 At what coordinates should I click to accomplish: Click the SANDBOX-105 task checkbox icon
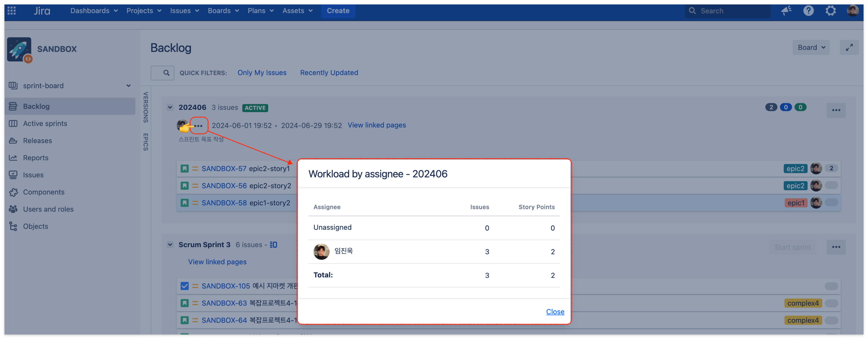184,286
